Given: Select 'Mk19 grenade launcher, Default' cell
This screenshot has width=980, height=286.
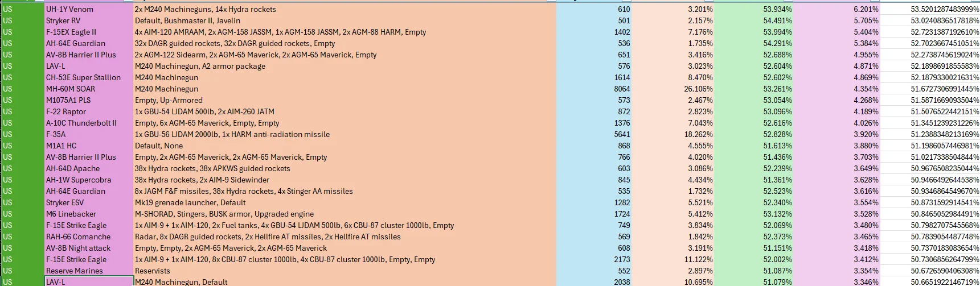Looking at the screenshot, I should 345,202.
